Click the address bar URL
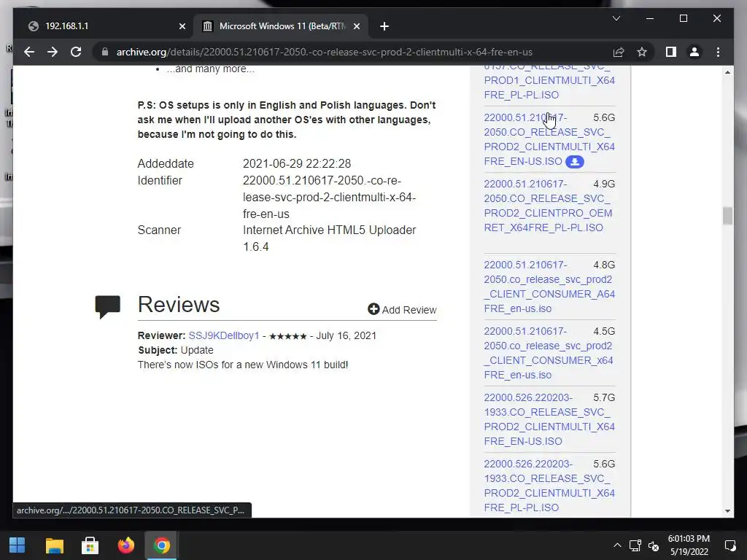Image resolution: width=747 pixels, height=560 pixels. tap(325, 52)
